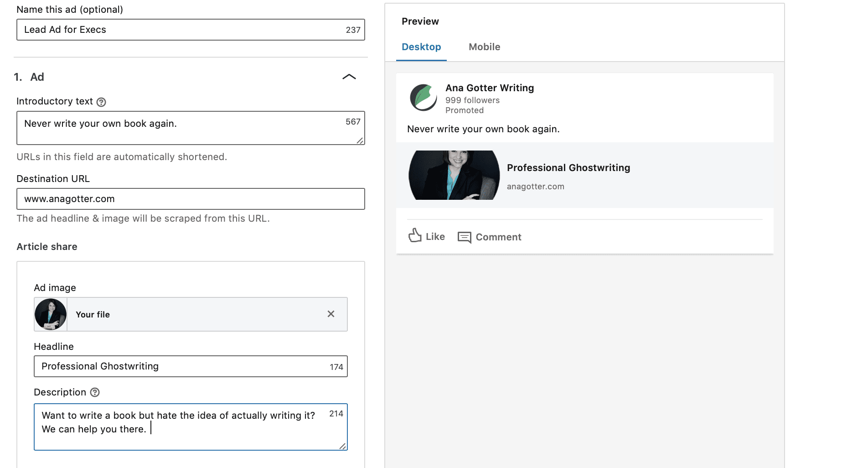Image resolution: width=868 pixels, height=468 pixels.
Task: Click the '999 followers' text
Action: click(472, 100)
